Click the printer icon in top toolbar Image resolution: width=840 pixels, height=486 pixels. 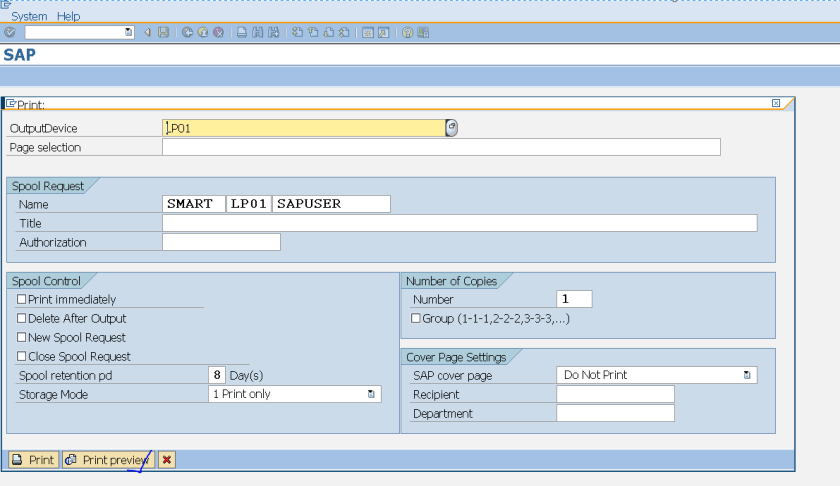[x=242, y=33]
